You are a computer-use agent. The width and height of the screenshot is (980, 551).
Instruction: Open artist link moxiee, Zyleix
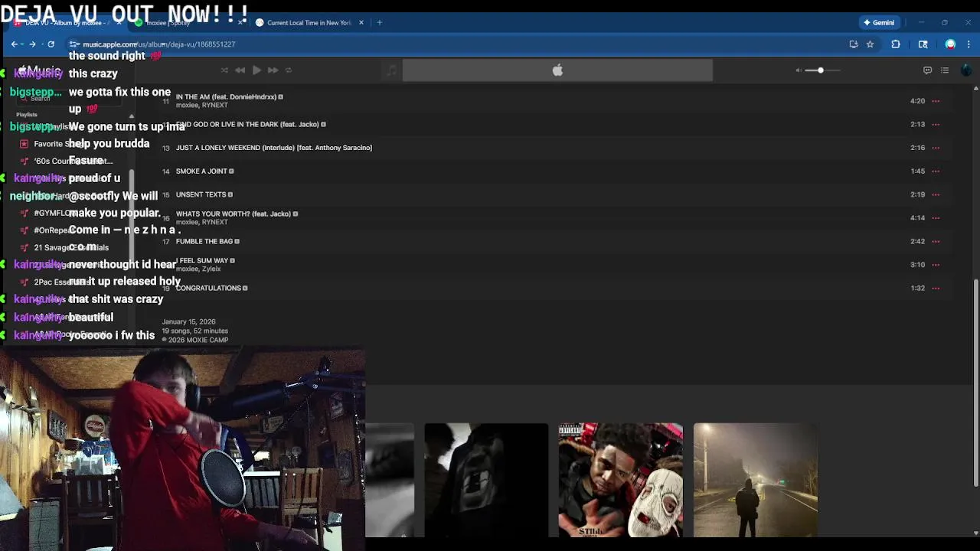tap(198, 269)
